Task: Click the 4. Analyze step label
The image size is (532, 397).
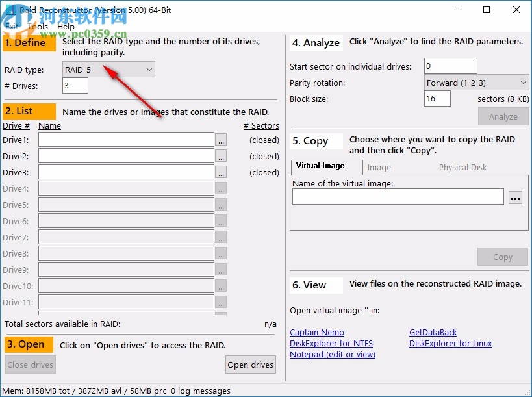Action: pos(316,43)
